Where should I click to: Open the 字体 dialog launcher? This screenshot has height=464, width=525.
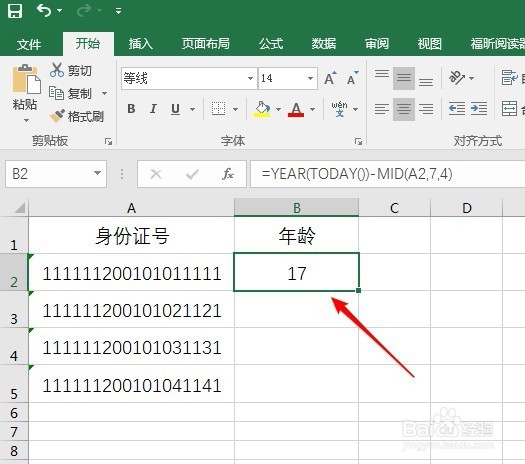pyautogui.click(x=358, y=142)
